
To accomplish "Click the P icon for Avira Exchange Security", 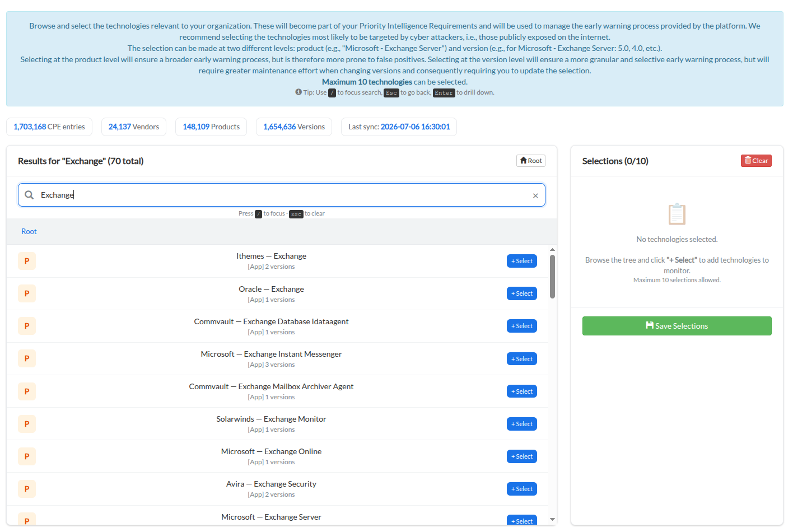I will click(x=27, y=489).
